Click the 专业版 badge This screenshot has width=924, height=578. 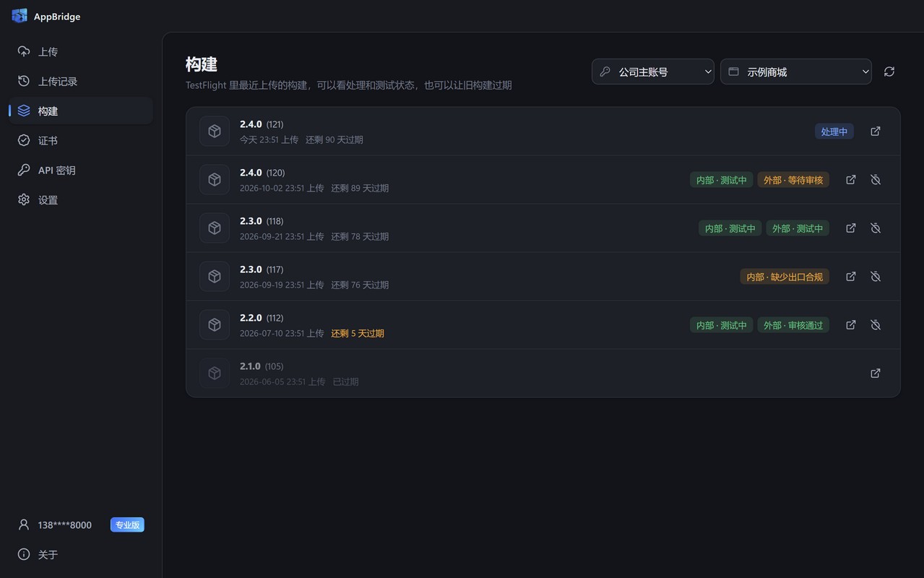pos(127,525)
